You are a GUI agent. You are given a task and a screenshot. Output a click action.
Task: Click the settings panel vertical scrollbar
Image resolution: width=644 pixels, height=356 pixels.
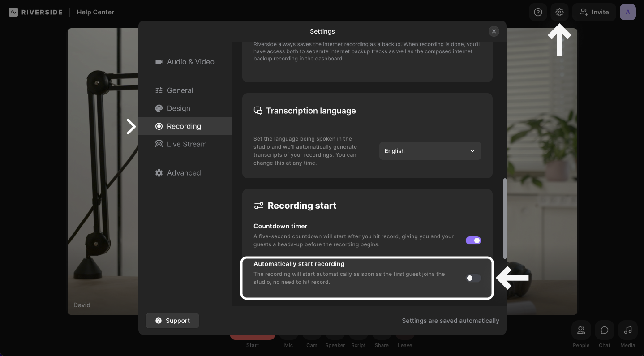(x=505, y=219)
